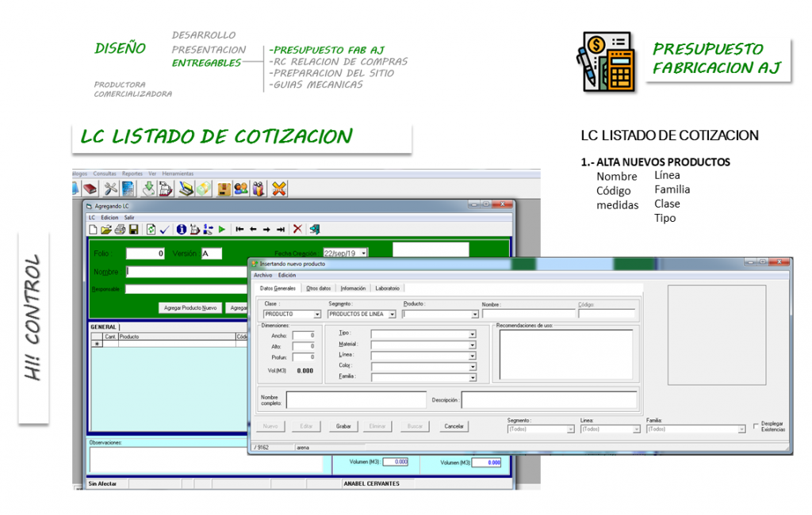Viewport: 812px width, 515px height.
Task: Open the Laboratorio tab
Action: [x=387, y=288]
